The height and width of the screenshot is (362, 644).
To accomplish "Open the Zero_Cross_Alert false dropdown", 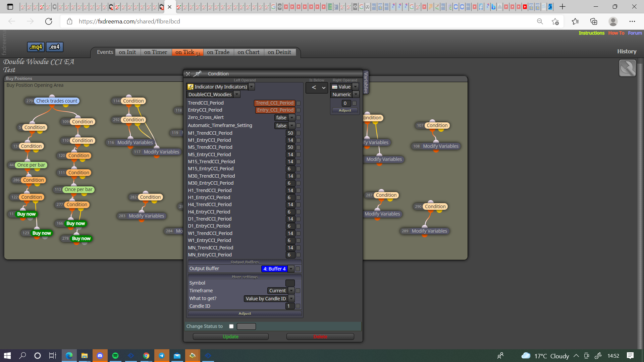I will click(291, 118).
